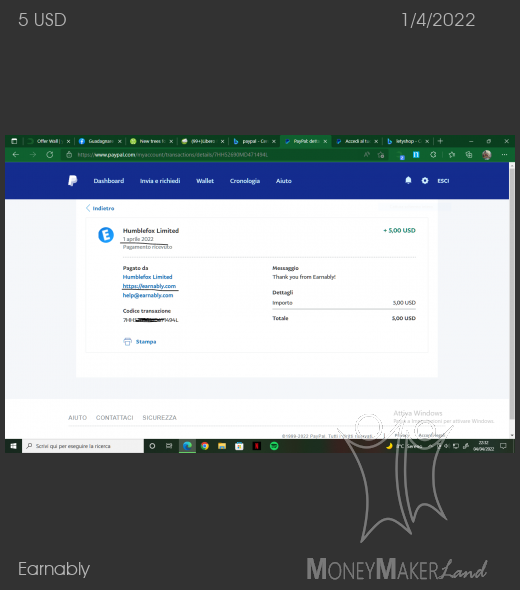
Task: Click the browser profile avatar
Action: click(x=487, y=155)
